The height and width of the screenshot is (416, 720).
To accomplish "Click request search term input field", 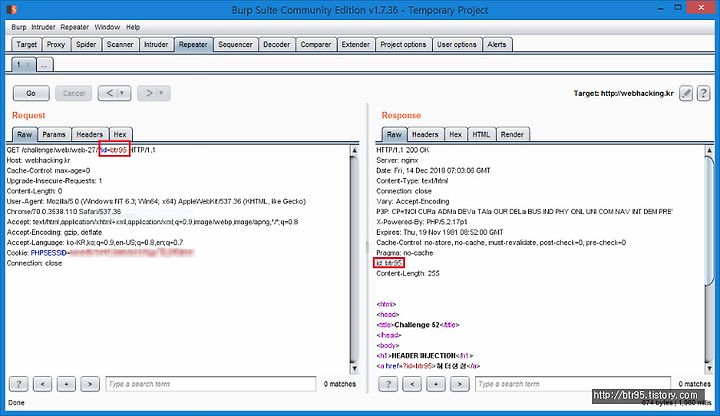I will [211, 384].
